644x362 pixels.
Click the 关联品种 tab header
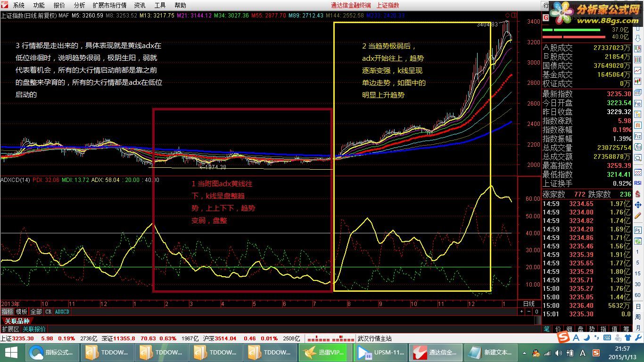(17, 321)
